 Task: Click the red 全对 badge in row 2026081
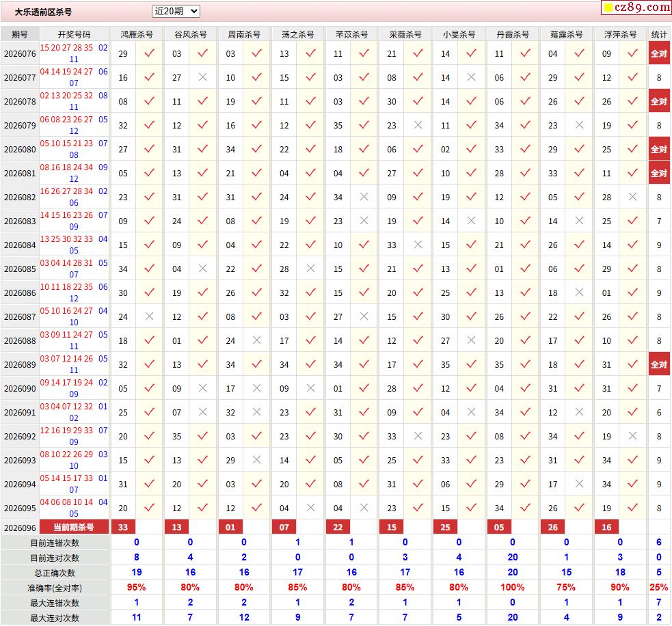click(x=659, y=173)
